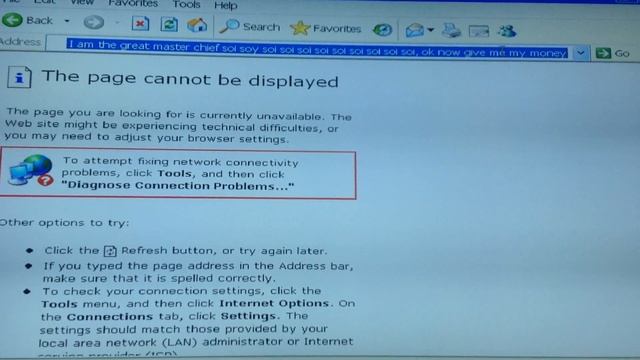Click the grey Forward arrow button
The width and height of the screenshot is (640, 360).
[x=94, y=22]
